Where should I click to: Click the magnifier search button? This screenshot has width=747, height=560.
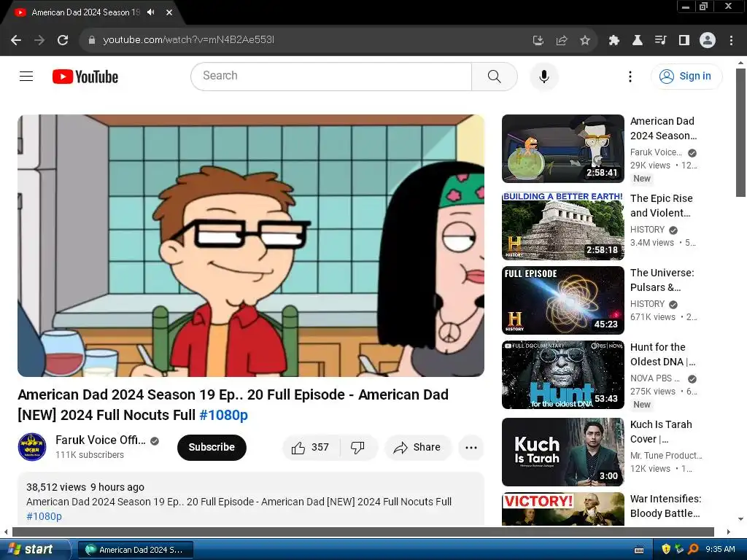pyautogui.click(x=495, y=76)
